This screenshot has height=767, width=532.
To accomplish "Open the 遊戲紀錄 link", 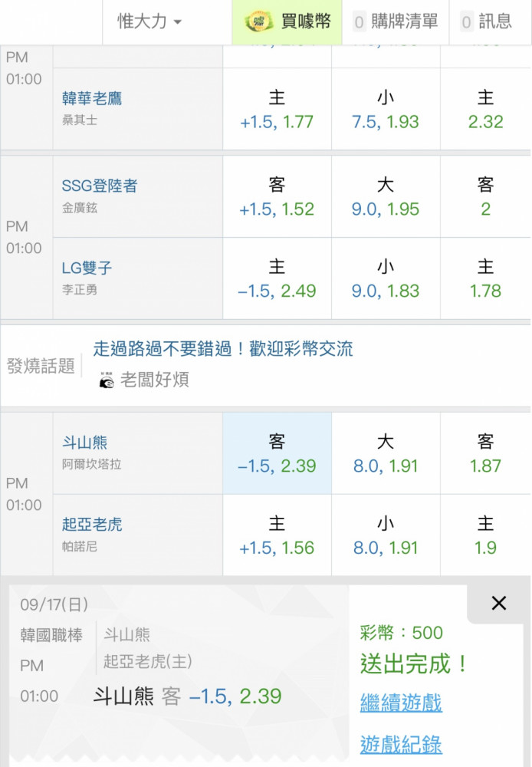I will click(x=401, y=743).
